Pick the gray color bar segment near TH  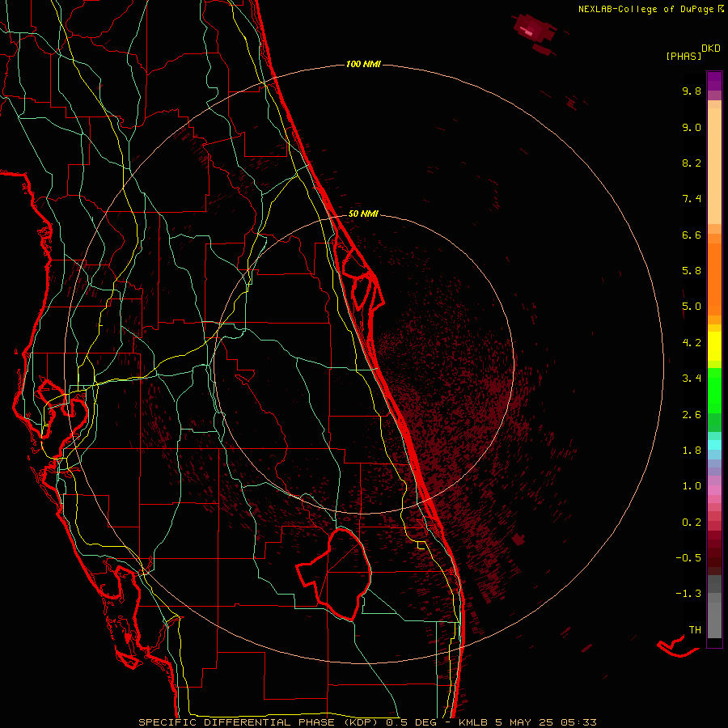click(x=714, y=620)
